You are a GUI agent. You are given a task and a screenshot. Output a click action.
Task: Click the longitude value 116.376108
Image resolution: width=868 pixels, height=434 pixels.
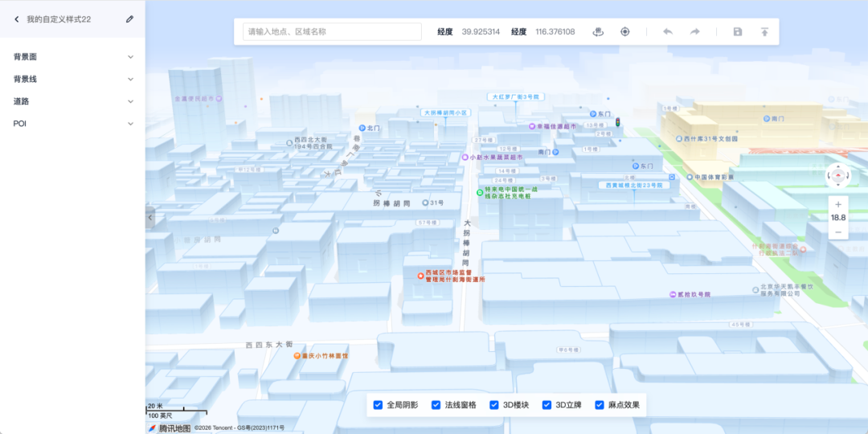(x=555, y=31)
